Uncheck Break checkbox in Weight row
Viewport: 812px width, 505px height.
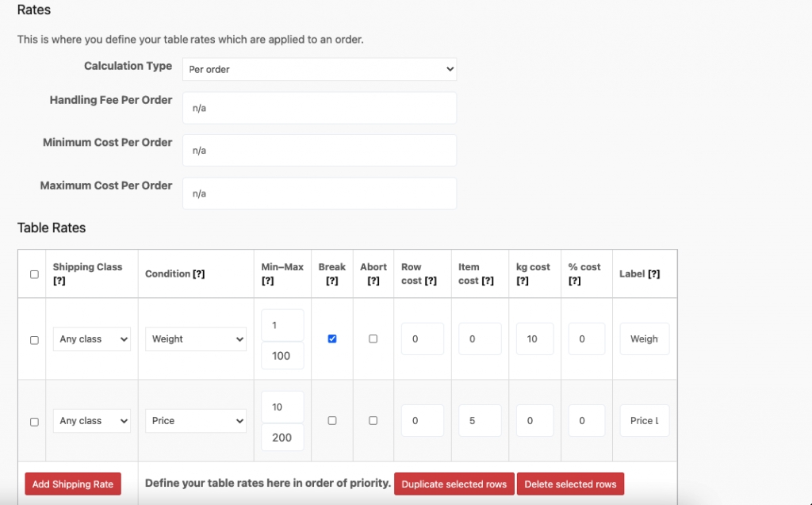pos(332,339)
